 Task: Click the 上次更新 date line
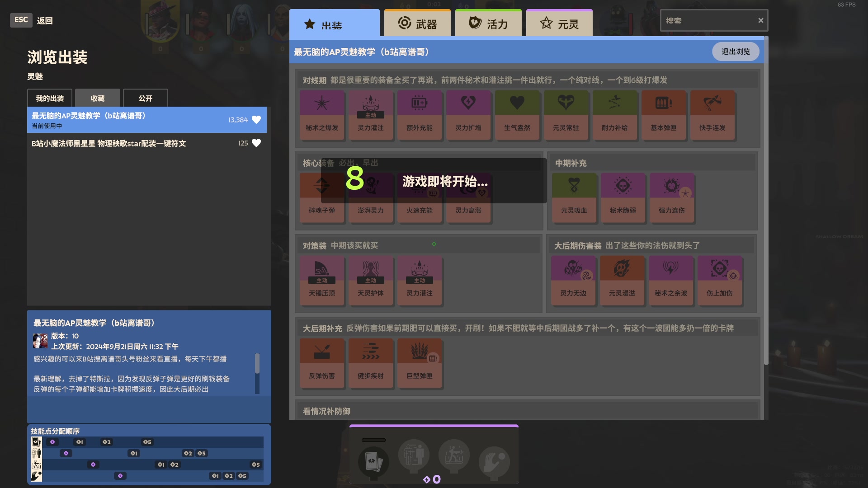pos(114,347)
